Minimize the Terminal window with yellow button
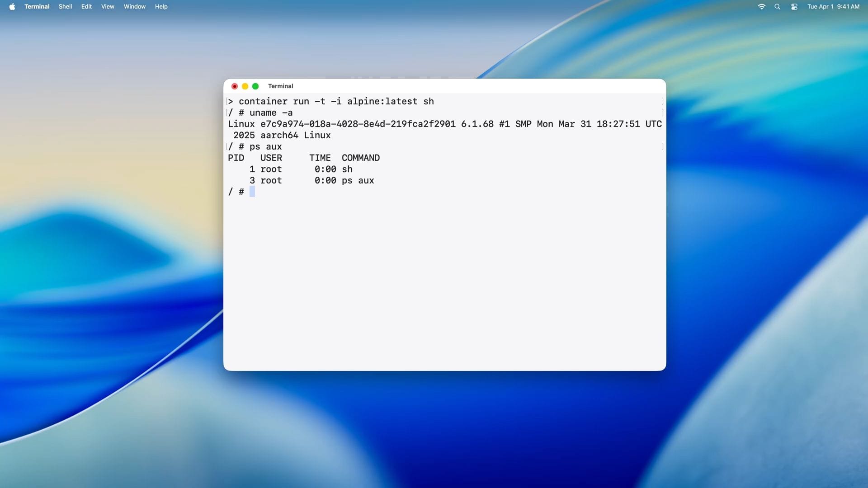This screenshot has width=868, height=488. coord(245,86)
